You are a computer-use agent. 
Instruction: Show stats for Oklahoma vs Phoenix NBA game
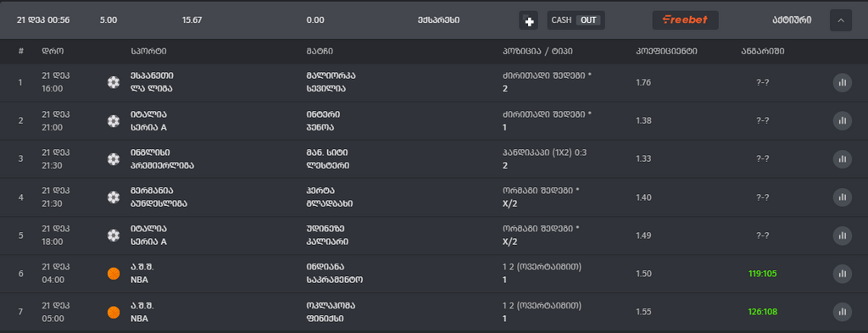(842, 312)
